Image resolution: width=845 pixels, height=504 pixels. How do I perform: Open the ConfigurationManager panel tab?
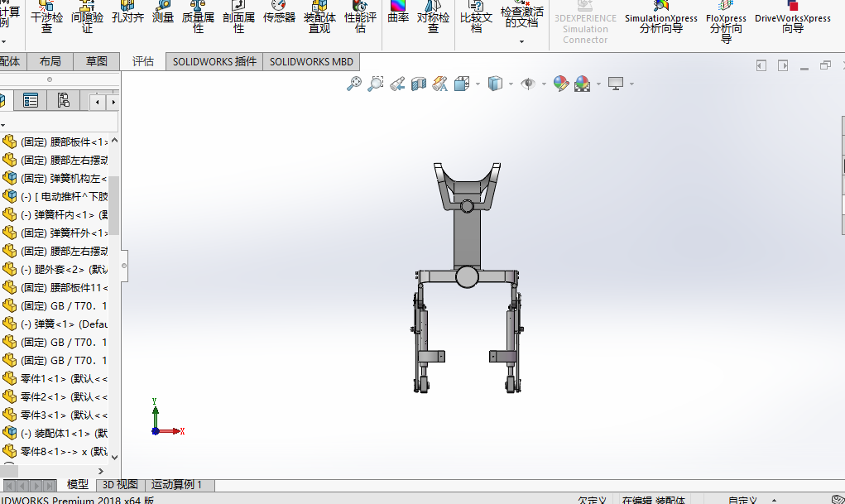pyautogui.click(x=63, y=100)
